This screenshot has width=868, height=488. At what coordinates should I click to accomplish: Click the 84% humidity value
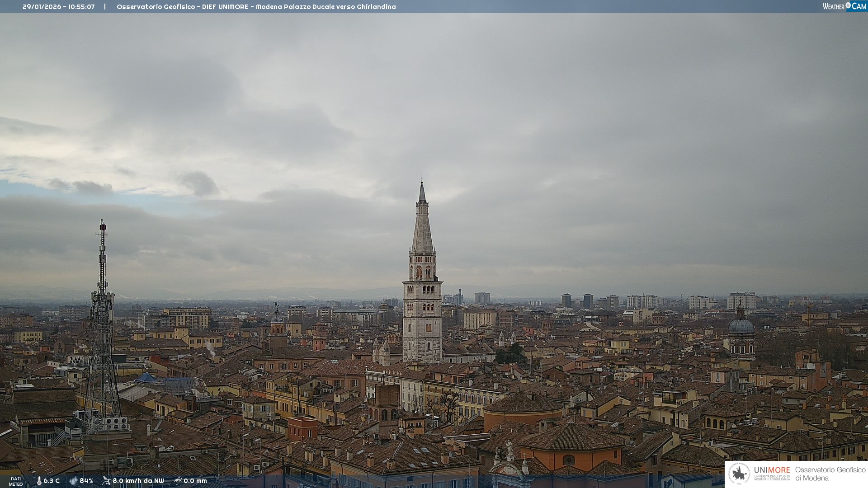[86, 481]
